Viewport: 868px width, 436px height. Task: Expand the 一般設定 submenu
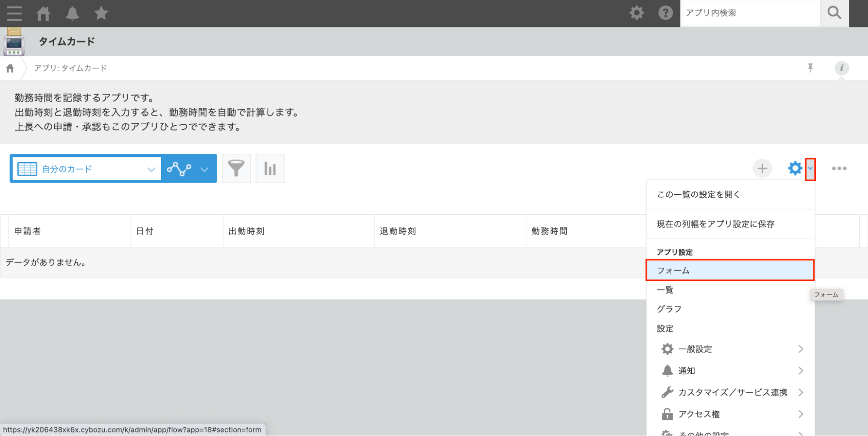(731, 349)
